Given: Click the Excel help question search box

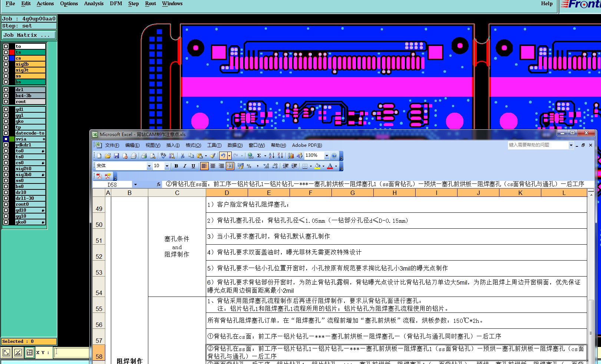Looking at the screenshot, I should click(538, 145).
